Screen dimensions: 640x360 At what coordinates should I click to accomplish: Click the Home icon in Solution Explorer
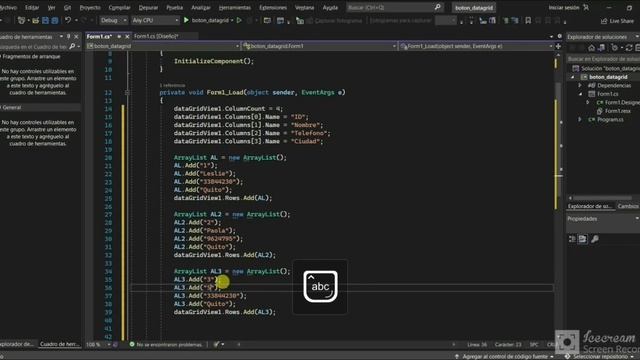point(591,48)
